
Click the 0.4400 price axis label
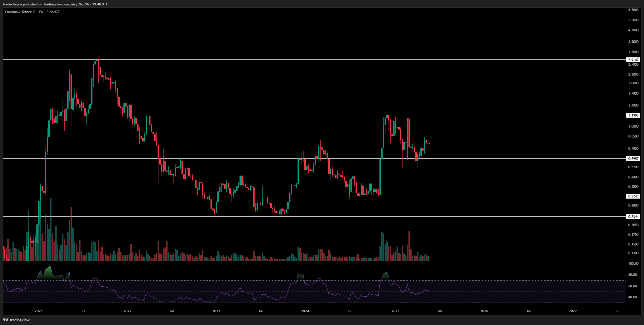633,177
